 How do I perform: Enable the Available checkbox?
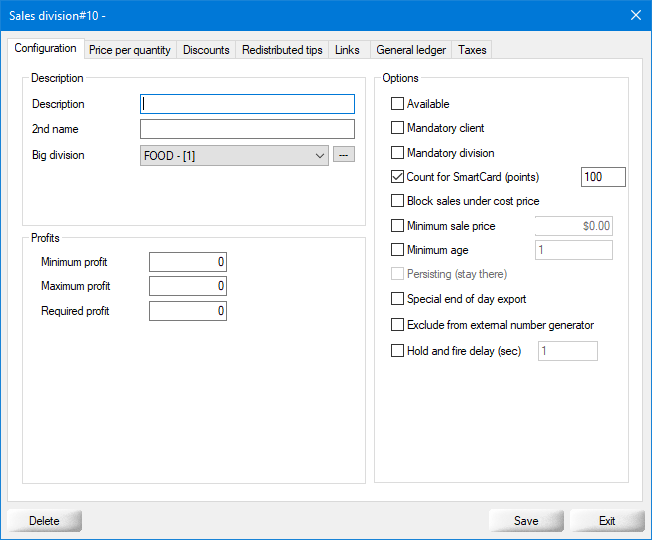coord(398,104)
